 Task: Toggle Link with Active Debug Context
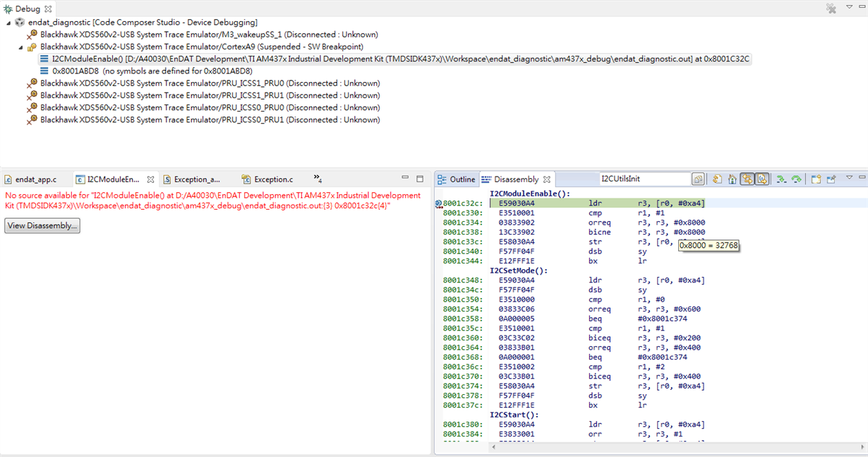pos(747,179)
